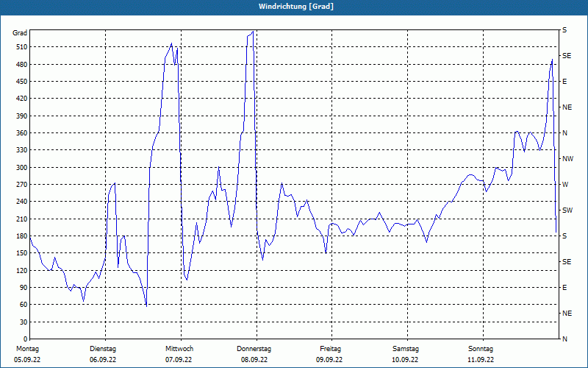Select the W compass direction label
The height and width of the screenshot is (368, 588).
(x=565, y=185)
